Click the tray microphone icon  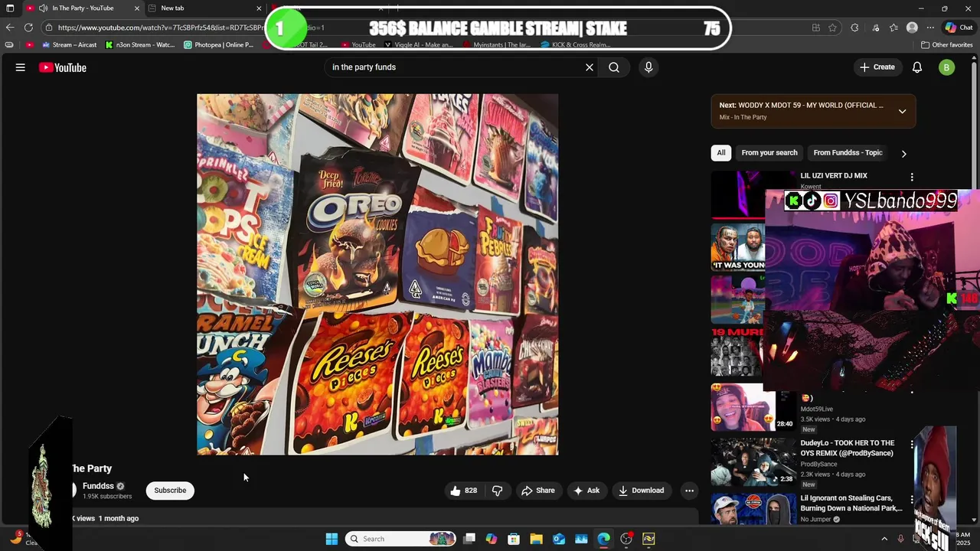(x=900, y=539)
